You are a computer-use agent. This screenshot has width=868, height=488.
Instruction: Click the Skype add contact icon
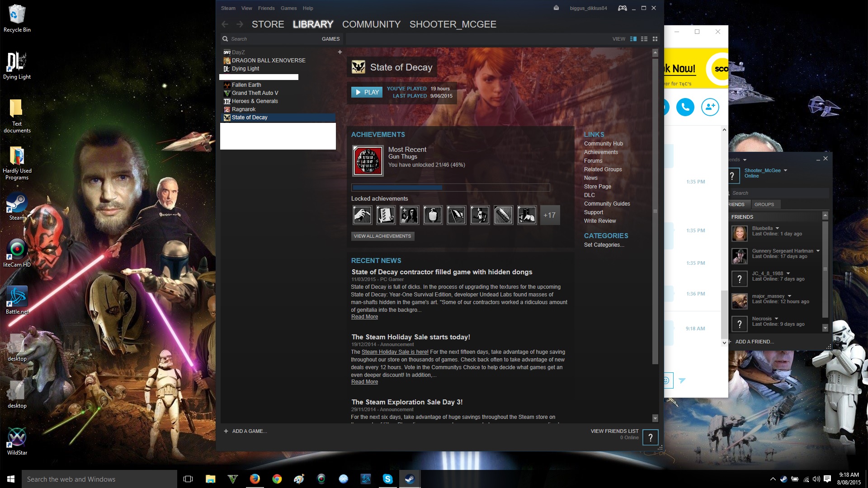coord(710,107)
